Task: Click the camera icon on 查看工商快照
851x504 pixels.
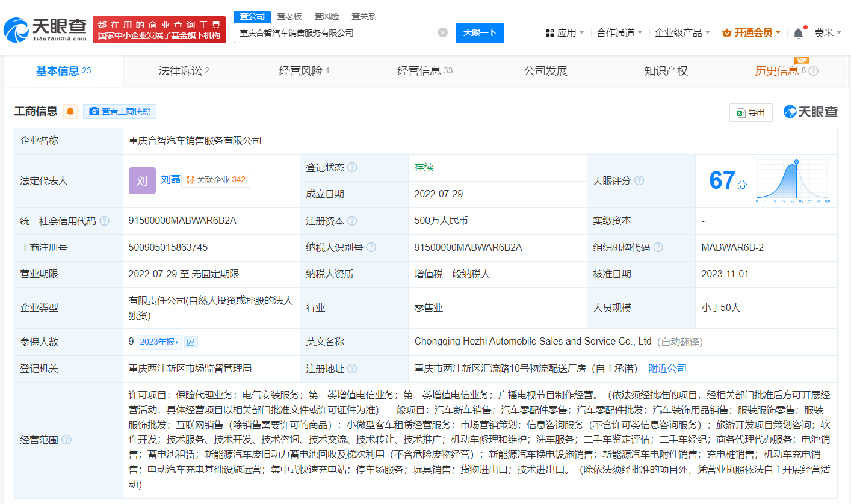Action: pos(94,111)
